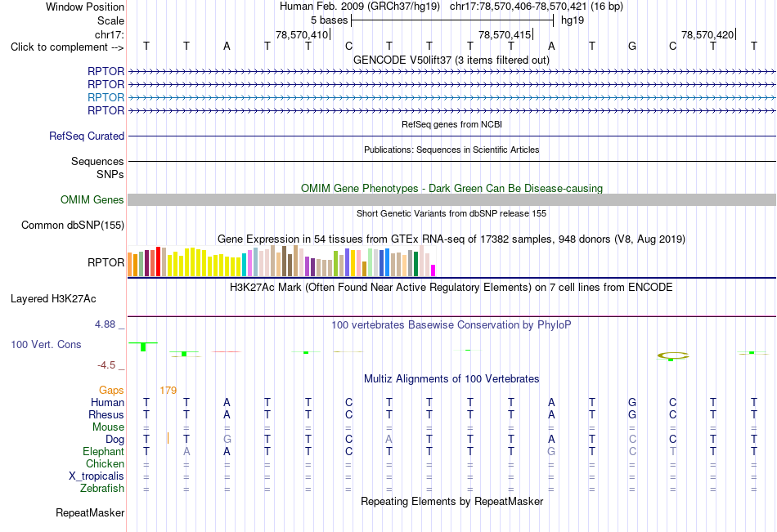Click the Window Position label
This screenshot has width=777, height=532.
tap(85, 7)
